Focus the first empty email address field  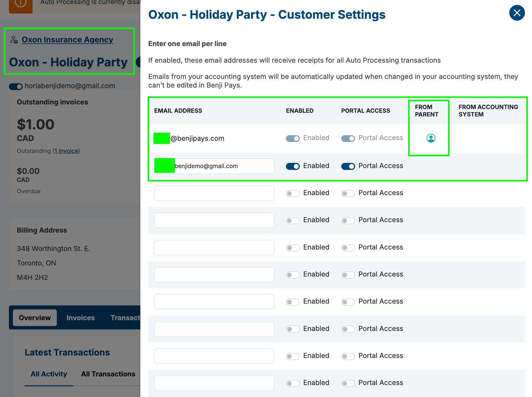[214, 193]
